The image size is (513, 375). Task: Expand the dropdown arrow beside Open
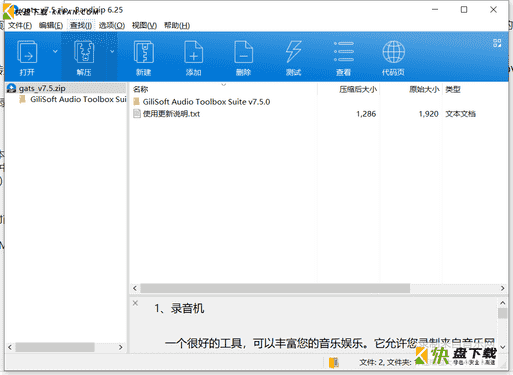click(55, 51)
